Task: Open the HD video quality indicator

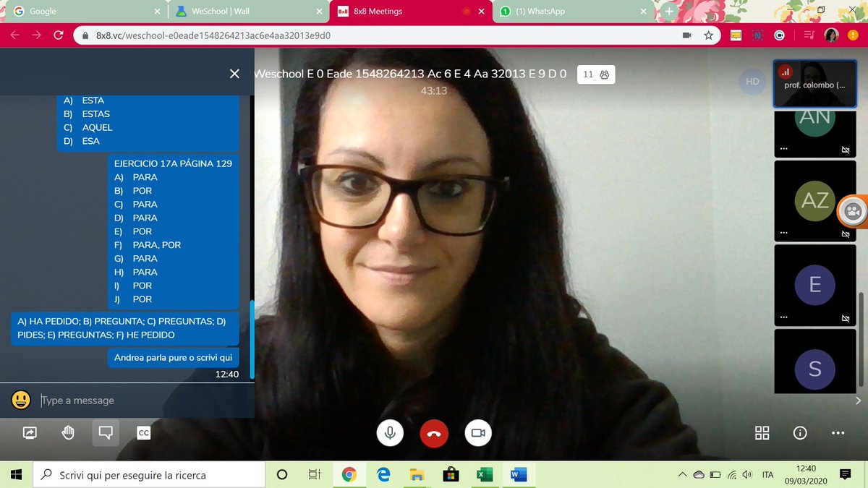Action: coord(752,82)
